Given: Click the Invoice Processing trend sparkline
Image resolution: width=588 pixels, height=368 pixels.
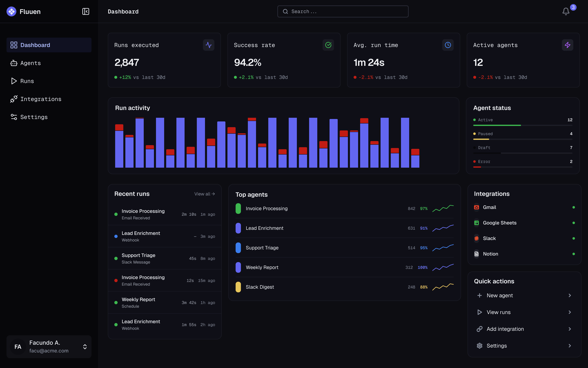Looking at the screenshot, I should coord(443,209).
